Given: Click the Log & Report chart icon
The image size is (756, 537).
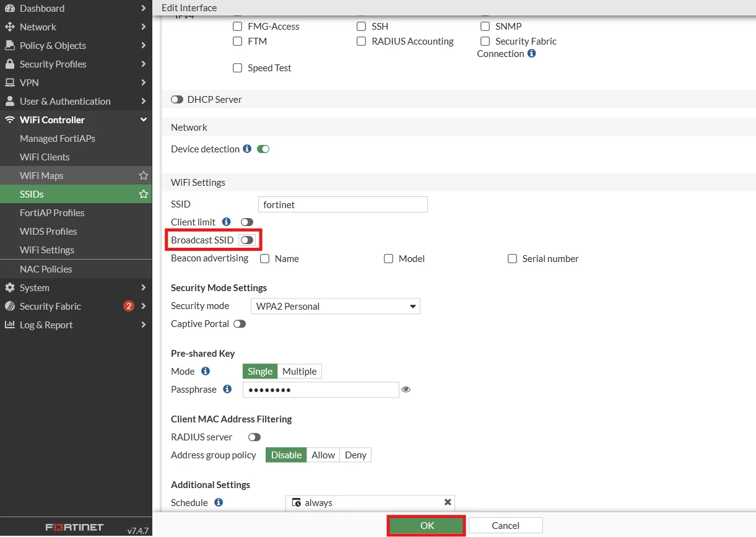Looking at the screenshot, I should pos(9,325).
